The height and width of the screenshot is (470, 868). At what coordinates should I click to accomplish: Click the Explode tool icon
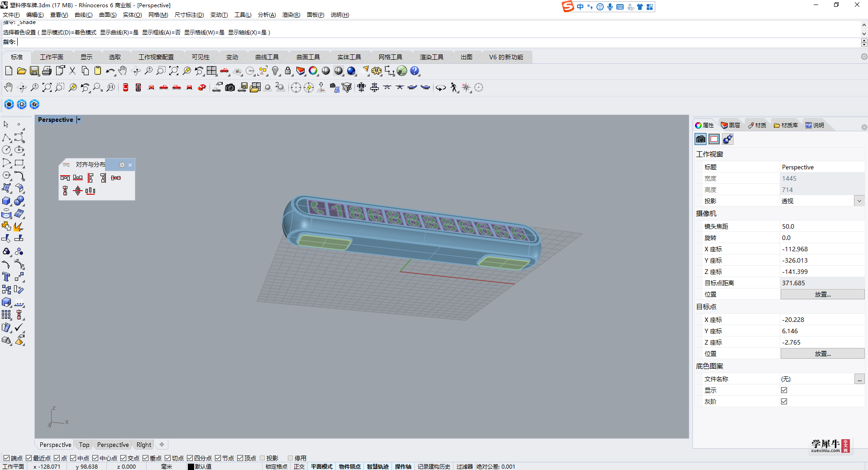pyautogui.click(x=19, y=226)
